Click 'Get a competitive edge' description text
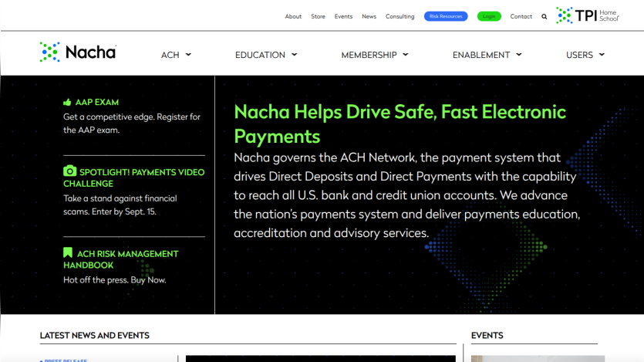Image resolution: width=644 pixels, height=362 pixels. pos(132,123)
